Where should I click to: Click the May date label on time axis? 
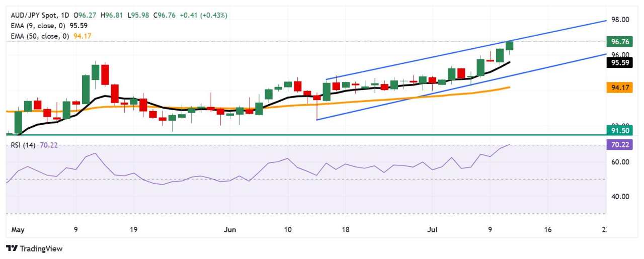click(17, 230)
